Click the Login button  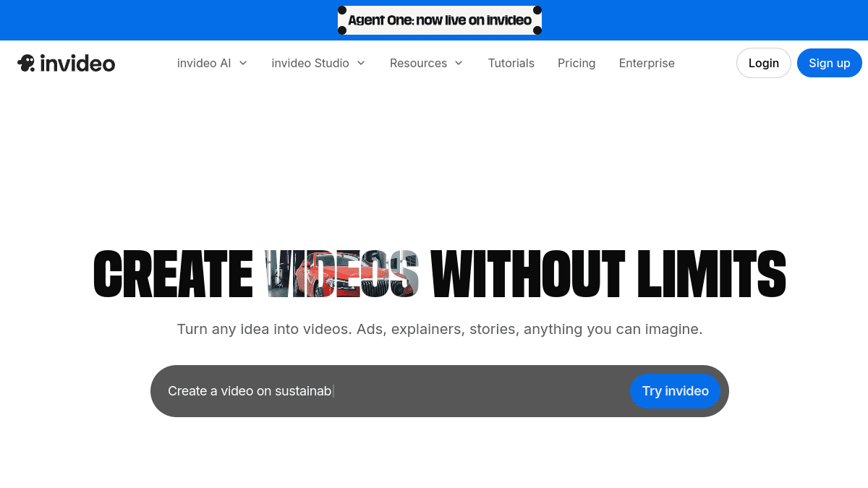tap(764, 63)
